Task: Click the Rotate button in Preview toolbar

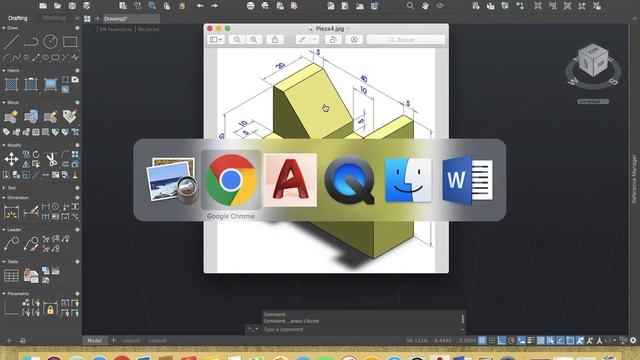Action: pos(333,40)
